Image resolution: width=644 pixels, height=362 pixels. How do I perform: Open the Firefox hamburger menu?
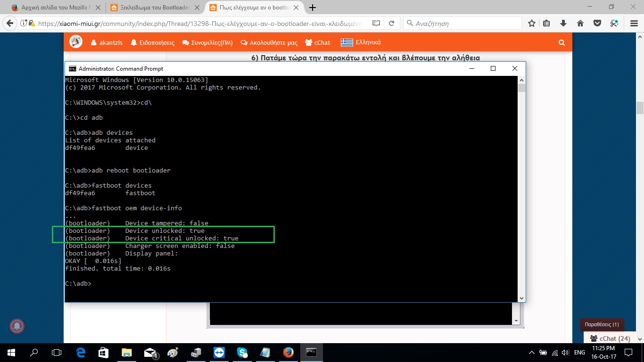632,23
